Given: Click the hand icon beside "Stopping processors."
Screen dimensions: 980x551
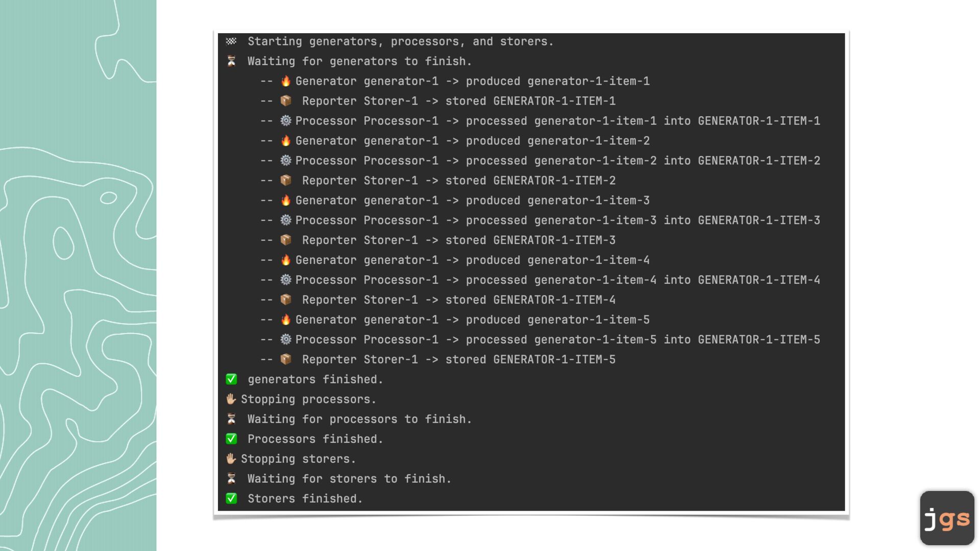Looking at the screenshot, I should point(231,399).
